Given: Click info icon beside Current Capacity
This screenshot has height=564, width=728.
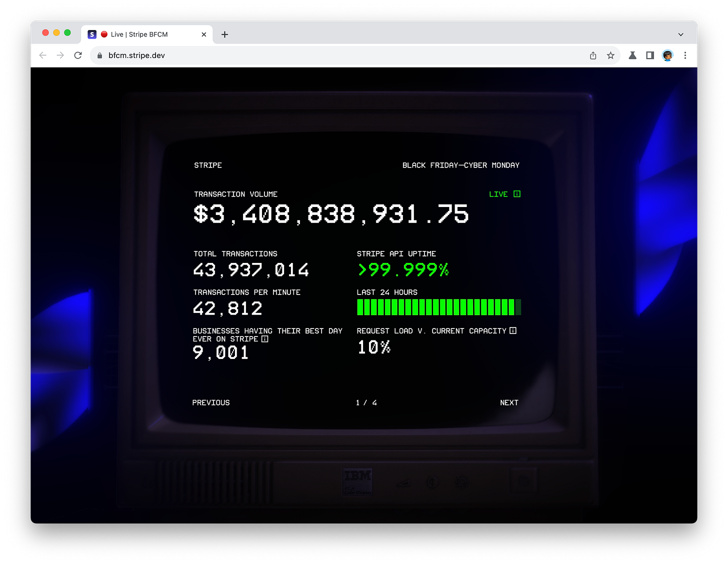Looking at the screenshot, I should (x=513, y=330).
